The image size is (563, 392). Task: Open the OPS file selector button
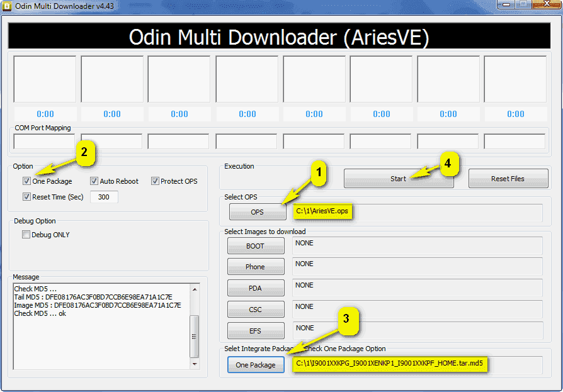tap(258, 212)
